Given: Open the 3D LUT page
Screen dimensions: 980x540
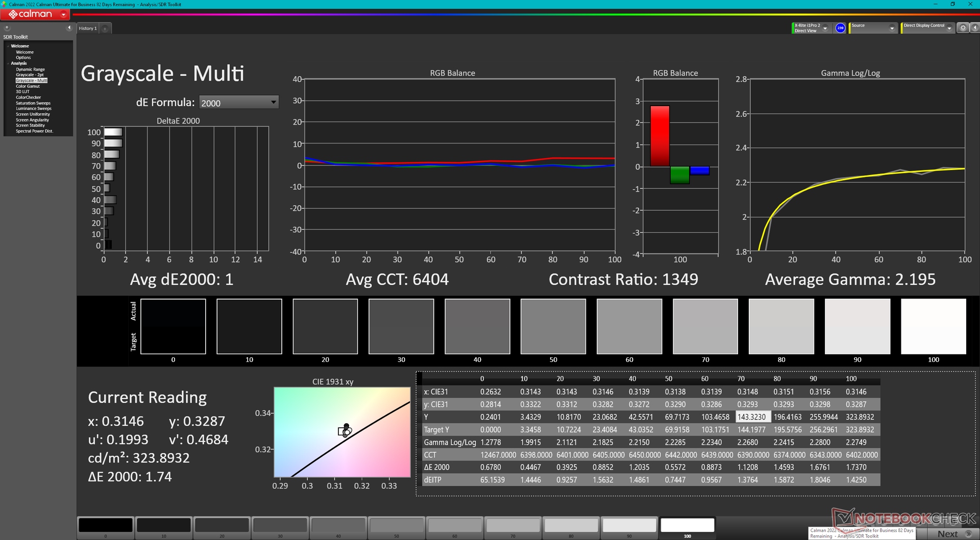Looking at the screenshot, I should [22, 92].
